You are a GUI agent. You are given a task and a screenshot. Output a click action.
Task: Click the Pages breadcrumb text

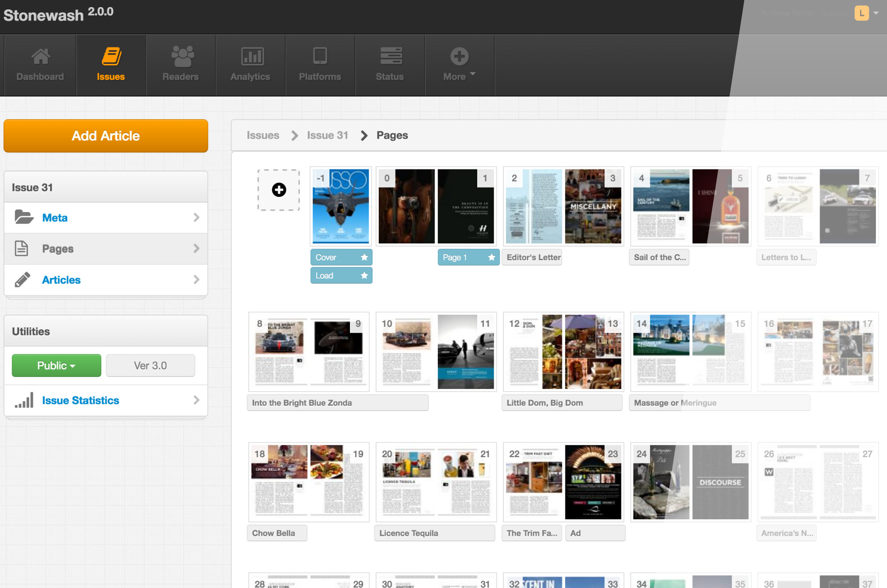392,135
